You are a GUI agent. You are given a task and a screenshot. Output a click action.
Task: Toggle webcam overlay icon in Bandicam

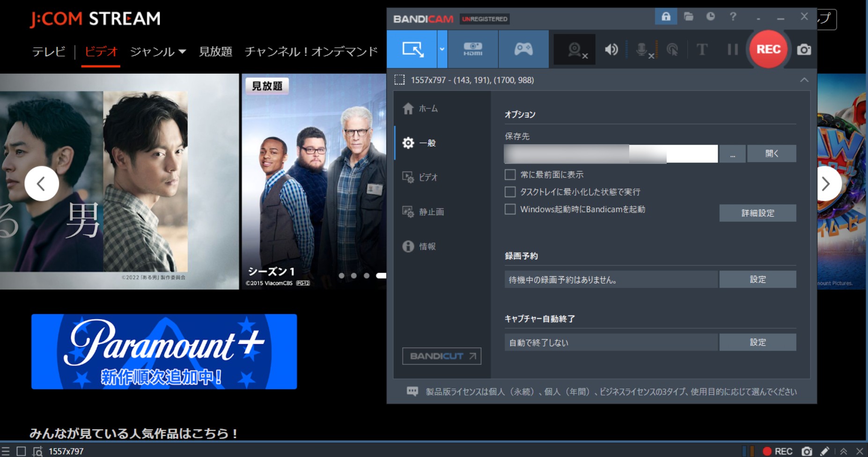pos(575,49)
